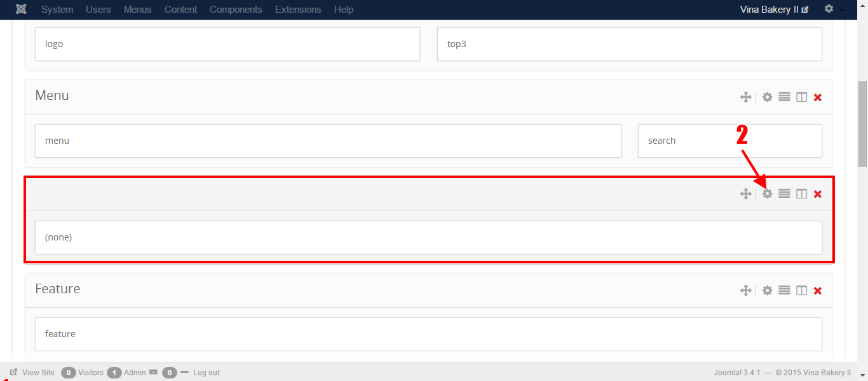Open row settings gear in unnamed row

pos(767,194)
